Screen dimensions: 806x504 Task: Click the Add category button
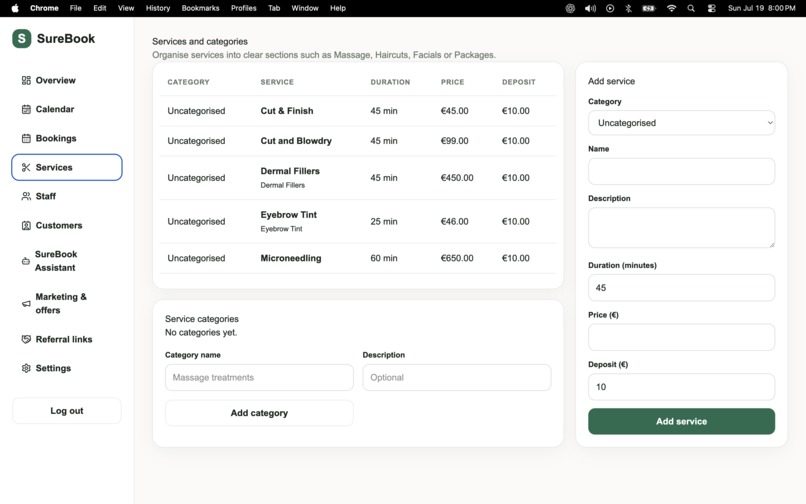point(259,413)
